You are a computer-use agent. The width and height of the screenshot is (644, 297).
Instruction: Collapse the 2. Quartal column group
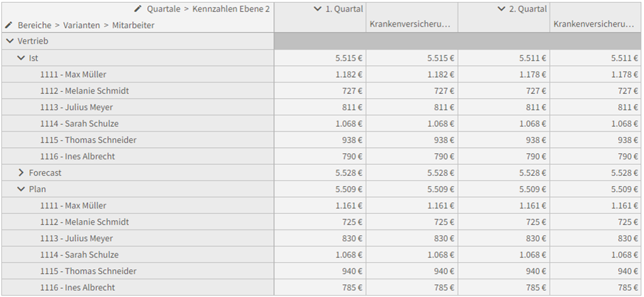(x=501, y=9)
